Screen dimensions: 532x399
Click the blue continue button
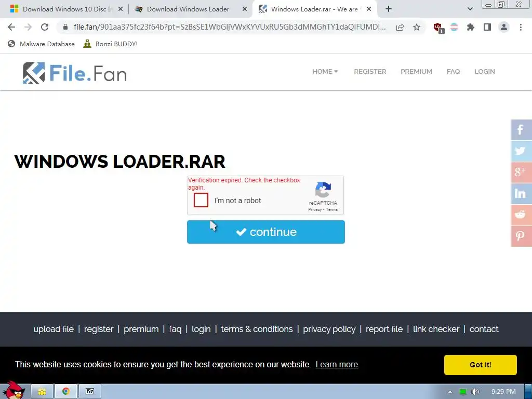[265, 232]
